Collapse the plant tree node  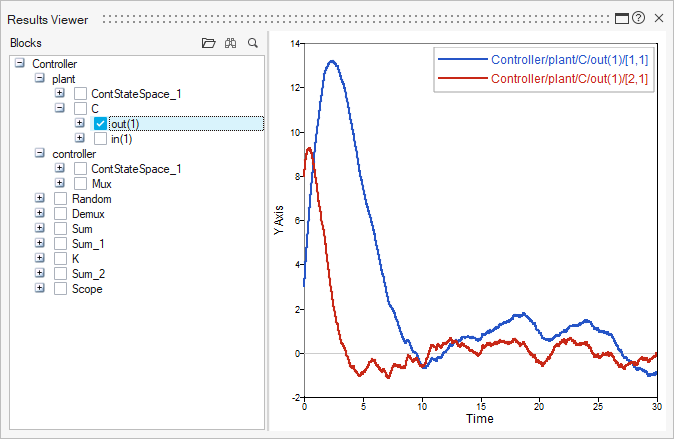point(39,78)
